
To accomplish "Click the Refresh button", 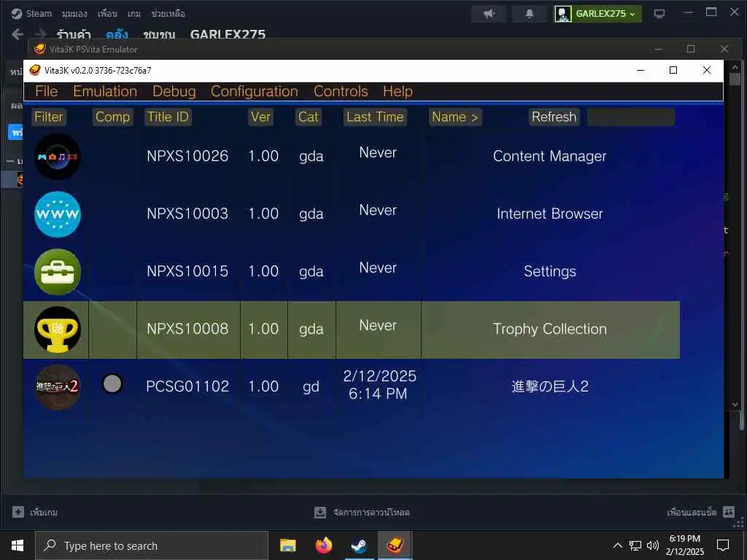I will [554, 117].
